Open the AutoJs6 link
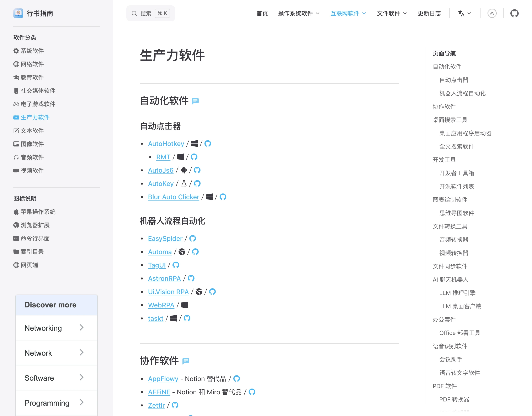 [161, 170]
